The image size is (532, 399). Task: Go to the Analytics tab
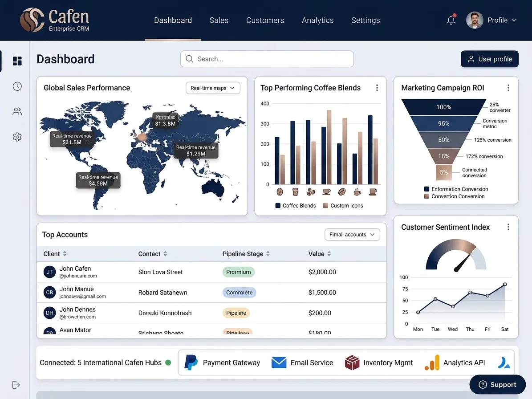coord(317,20)
